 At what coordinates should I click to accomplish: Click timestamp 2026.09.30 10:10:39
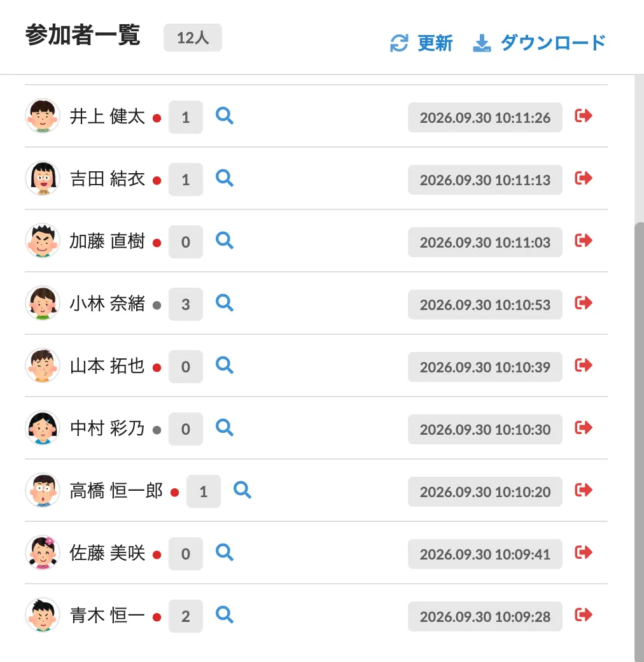point(485,367)
